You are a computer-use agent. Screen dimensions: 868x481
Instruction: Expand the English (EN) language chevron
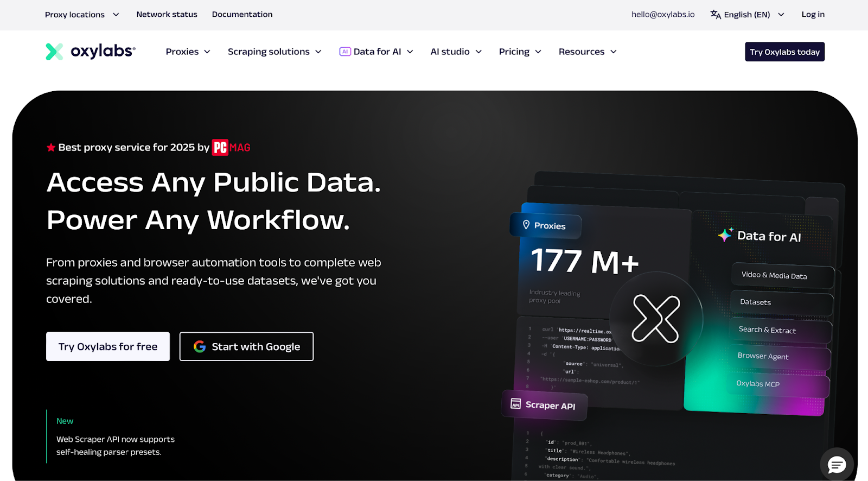point(781,15)
